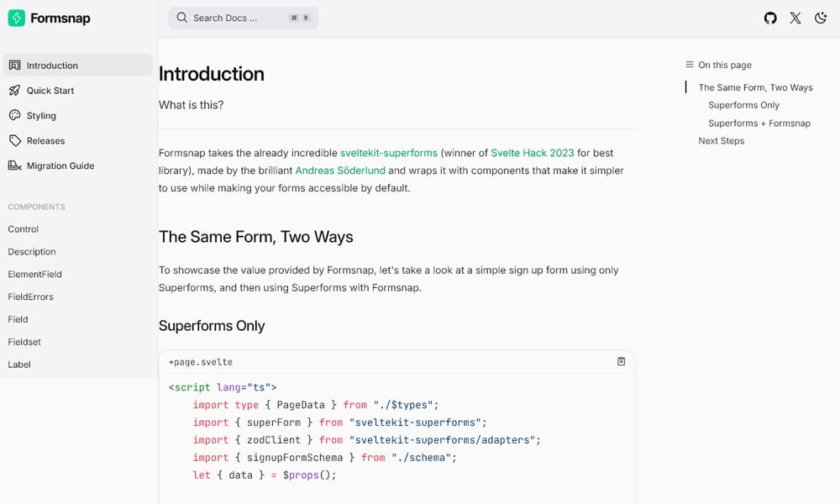Open the Field component docs

pyautogui.click(x=18, y=318)
